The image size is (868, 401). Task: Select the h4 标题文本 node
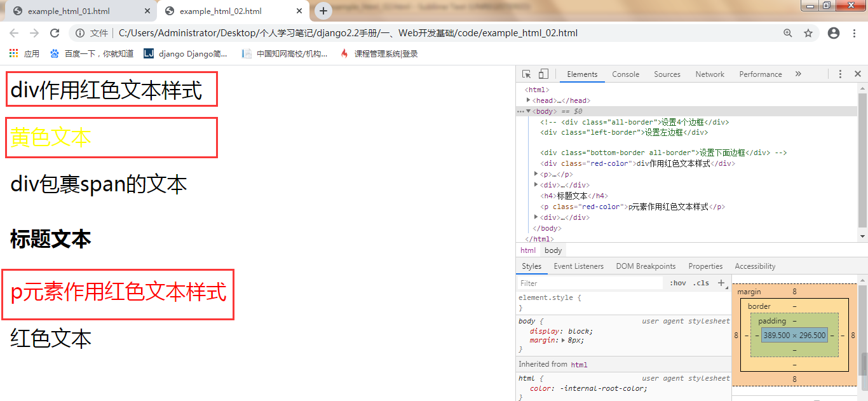(574, 196)
